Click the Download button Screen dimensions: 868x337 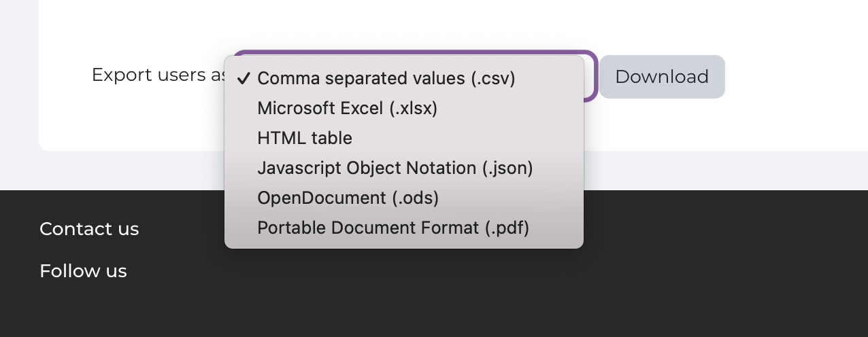[x=661, y=77]
